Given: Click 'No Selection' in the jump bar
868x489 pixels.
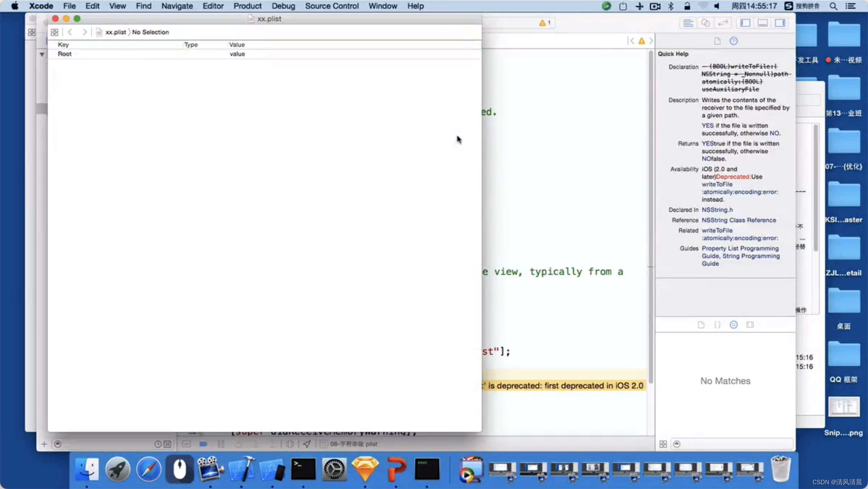Looking at the screenshot, I should (x=150, y=32).
